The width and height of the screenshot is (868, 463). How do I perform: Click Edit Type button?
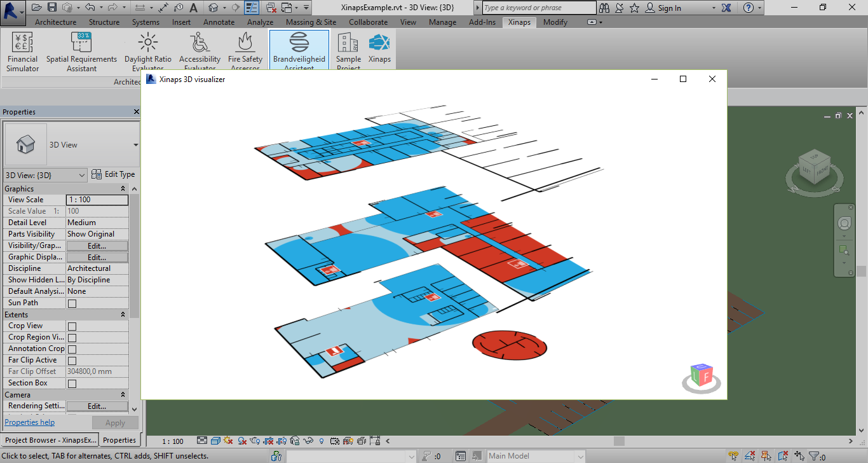click(114, 174)
